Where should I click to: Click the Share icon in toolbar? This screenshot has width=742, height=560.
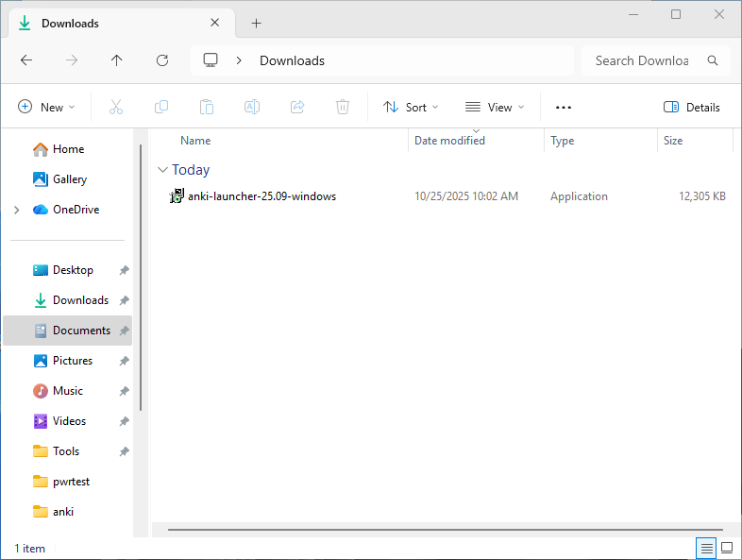click(x=297, y=108)
